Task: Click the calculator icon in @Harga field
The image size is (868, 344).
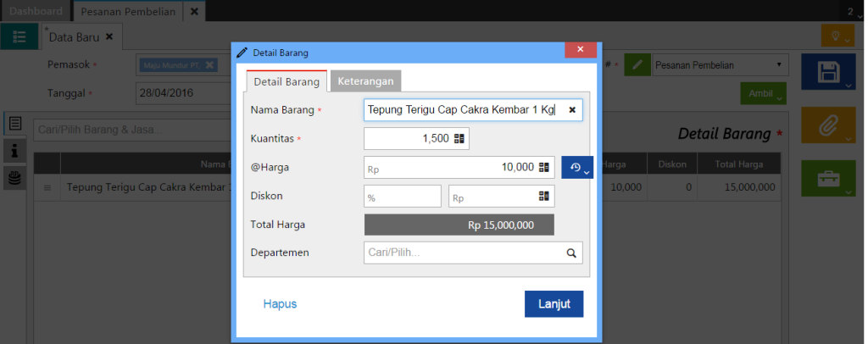Action: (x=544, y=168)
